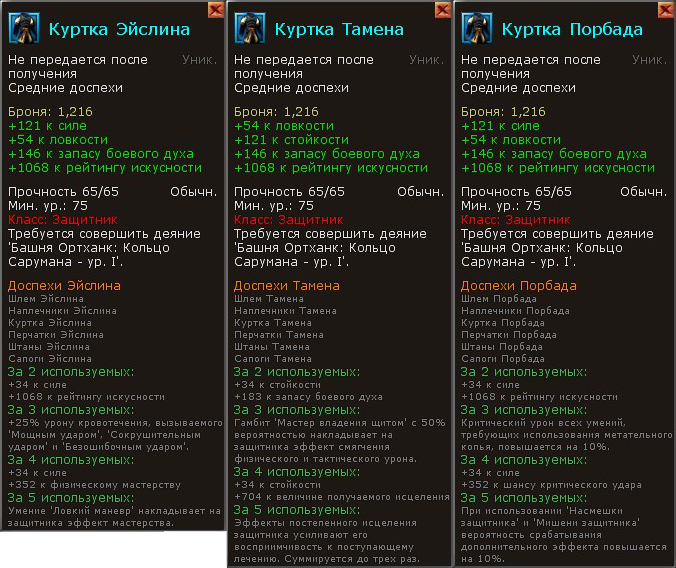Click Уник. label in Порбада tooltip
This screenshot has width=676, height=568.
pyautogui.click(x=650, y=60)
